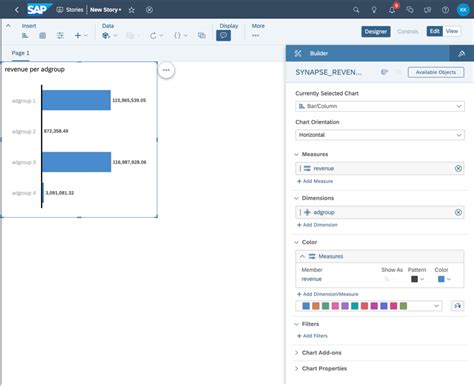Remove the adgroup dimension
Image resolution: width=474 pixels, height=386 pixels.
click(x=458, y=212)
